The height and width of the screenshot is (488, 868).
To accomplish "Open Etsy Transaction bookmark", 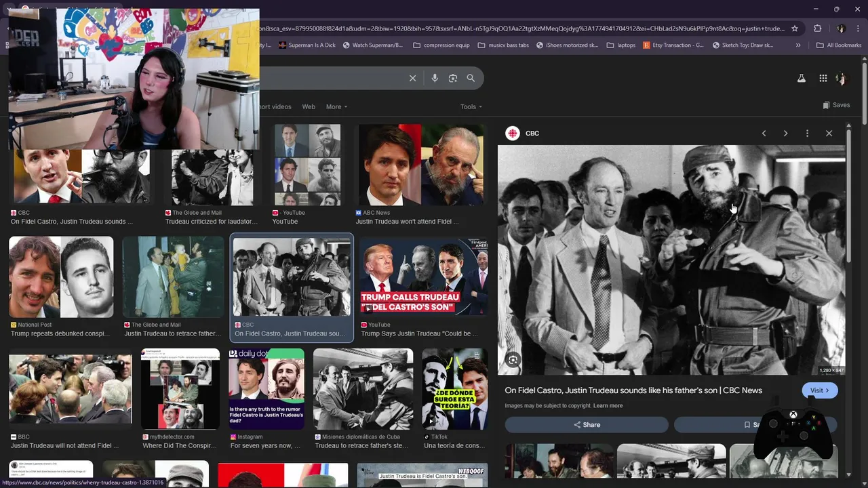I will click(x=673, y=45).
